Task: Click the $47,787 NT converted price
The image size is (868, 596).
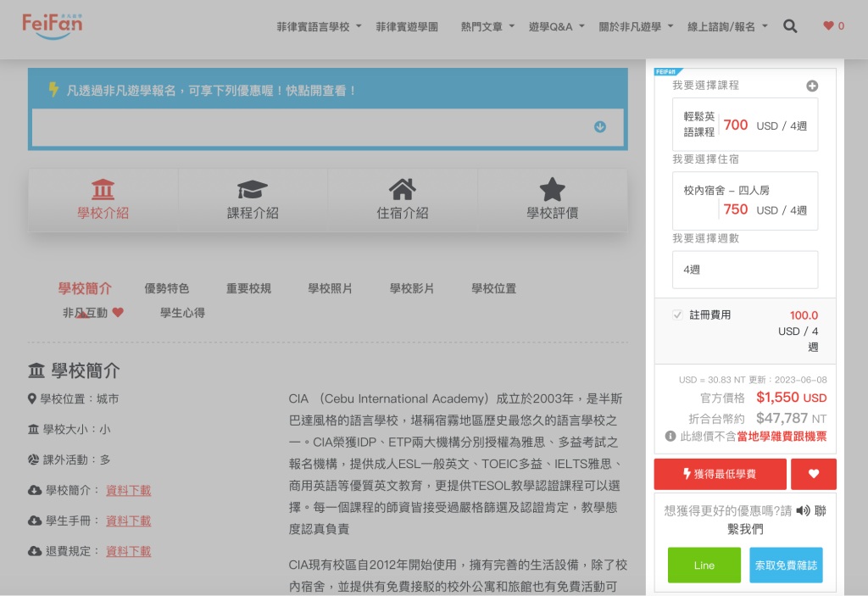Action: pyautogui.click(x=791, y=418)
